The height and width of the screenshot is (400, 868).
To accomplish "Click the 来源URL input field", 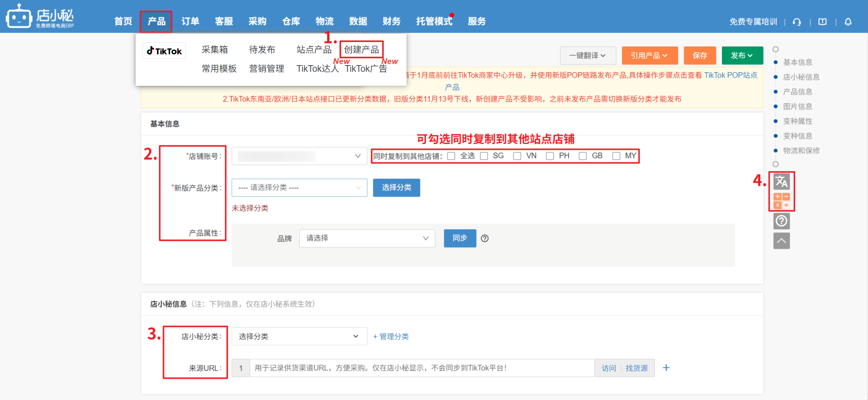I will click(x=422, y=368).
